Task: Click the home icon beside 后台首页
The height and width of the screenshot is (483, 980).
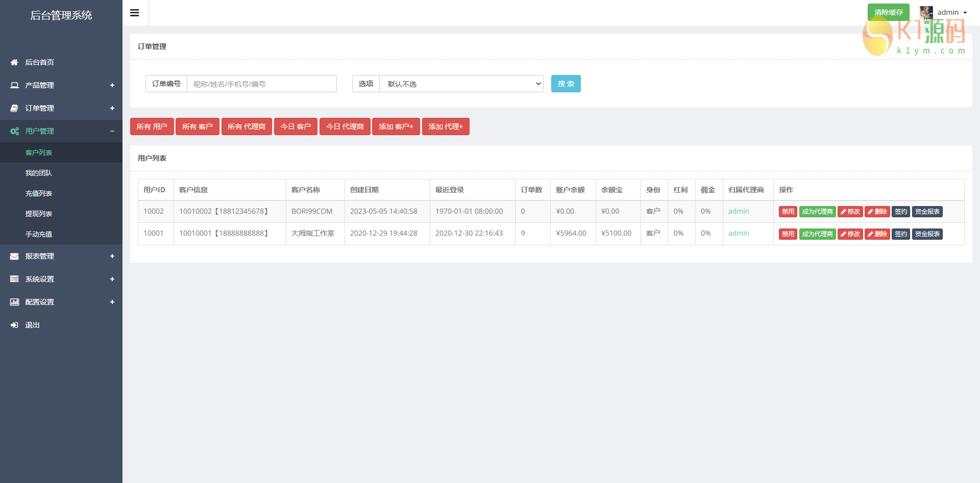Action: click(x=14, y=62)
